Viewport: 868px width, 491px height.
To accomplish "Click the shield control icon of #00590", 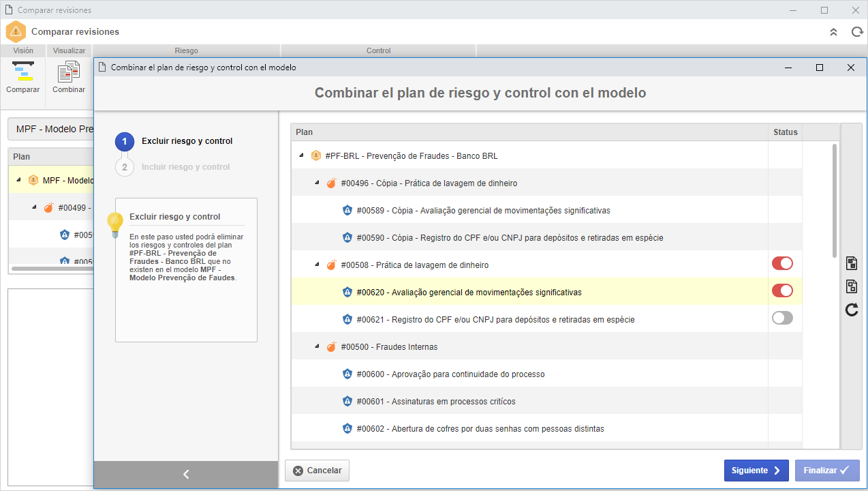I will click(x=347, y=237).
